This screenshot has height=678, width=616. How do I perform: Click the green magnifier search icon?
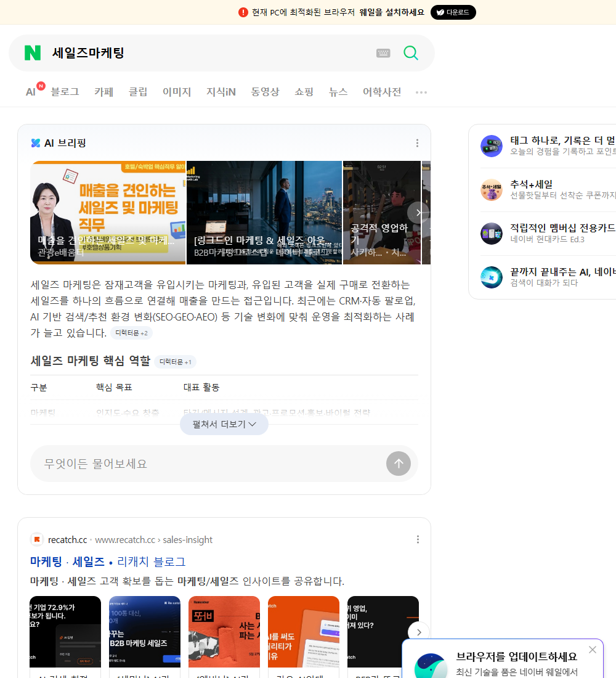tap(411, 53)
